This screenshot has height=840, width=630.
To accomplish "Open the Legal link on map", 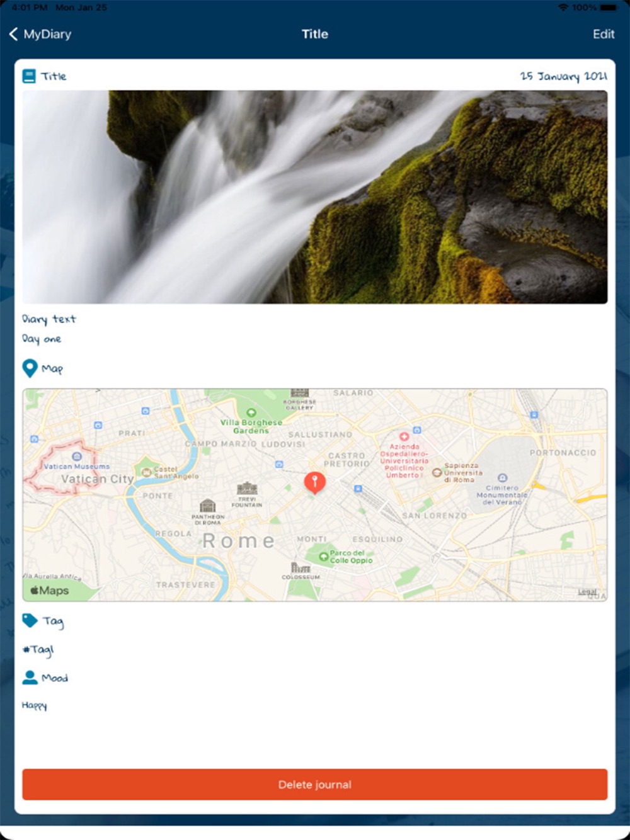I will (x=587, y=591).
